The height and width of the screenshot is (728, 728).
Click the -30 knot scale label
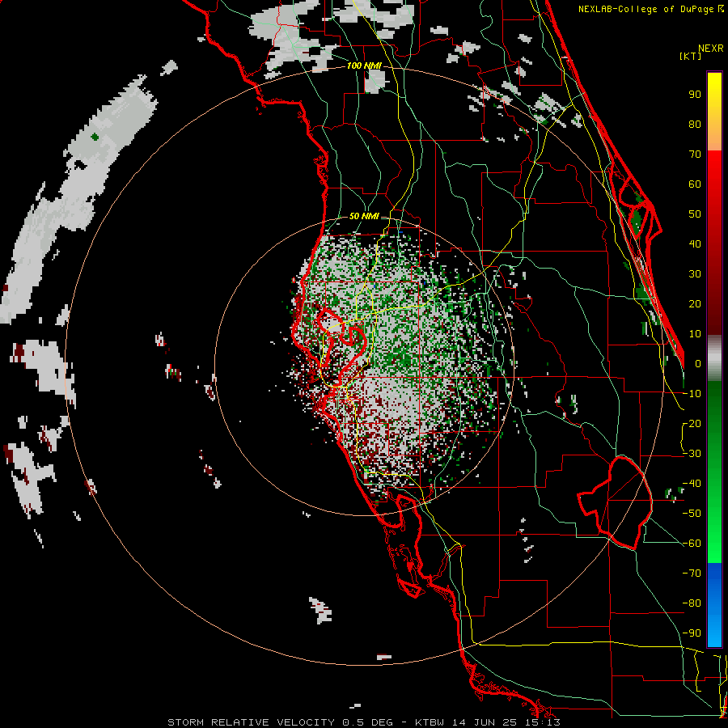point(692,454)
